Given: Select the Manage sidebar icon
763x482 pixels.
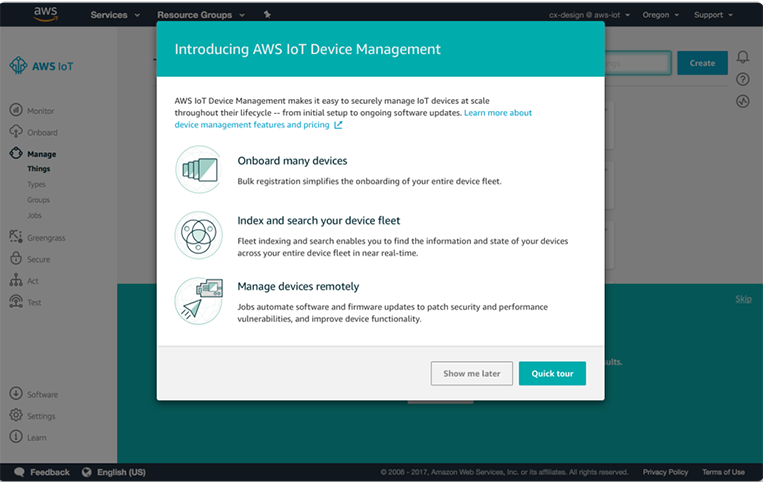Looking at the screenshot, I should 16,153.
